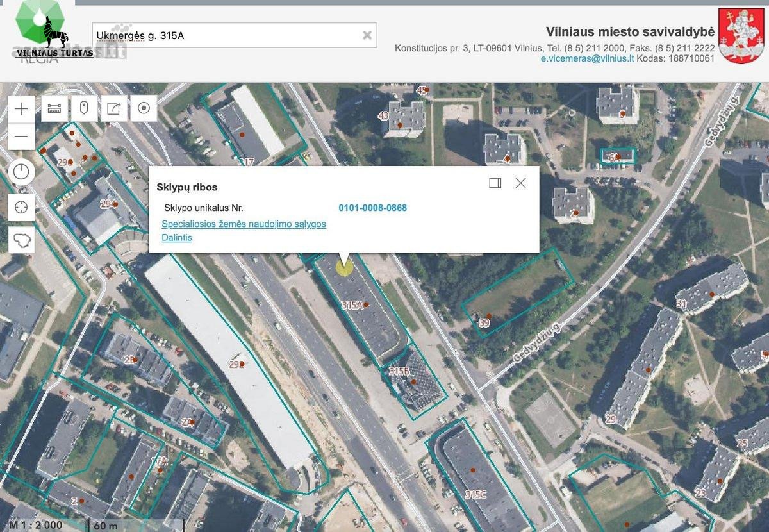Activate the circular target locate button
This screenshot has width=769, height=532.
point(144,108)
